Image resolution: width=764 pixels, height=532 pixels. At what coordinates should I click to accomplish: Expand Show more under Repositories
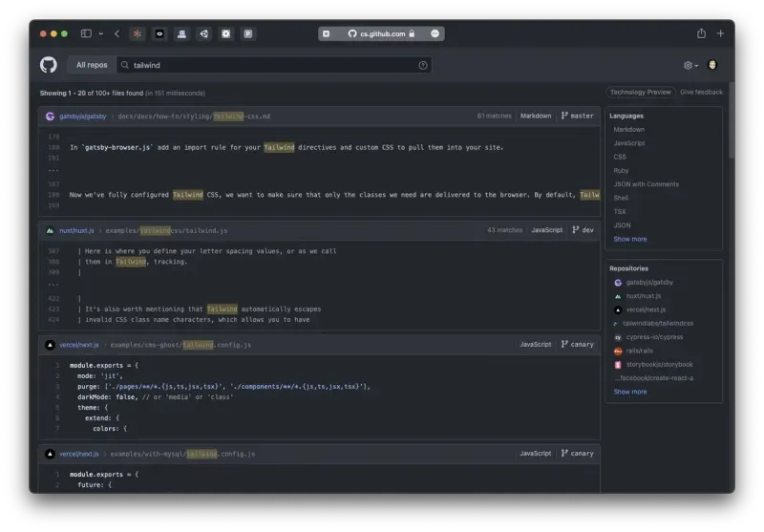[630, 392]
